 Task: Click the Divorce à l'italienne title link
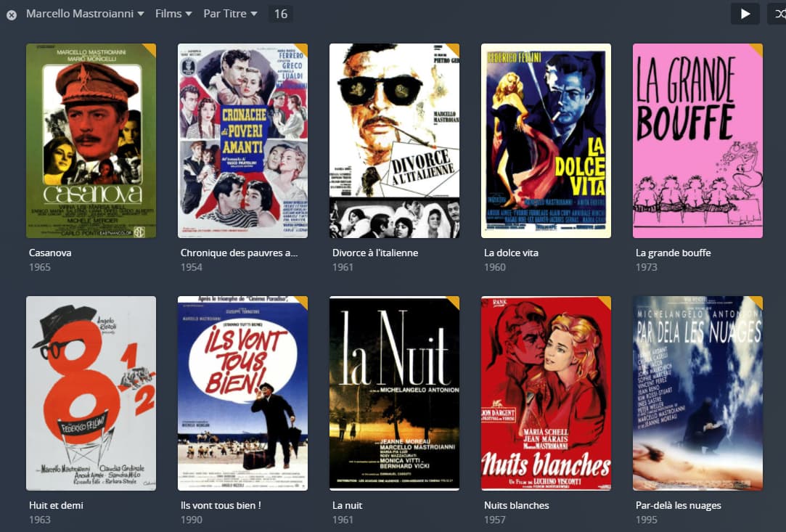pos(375,253)
